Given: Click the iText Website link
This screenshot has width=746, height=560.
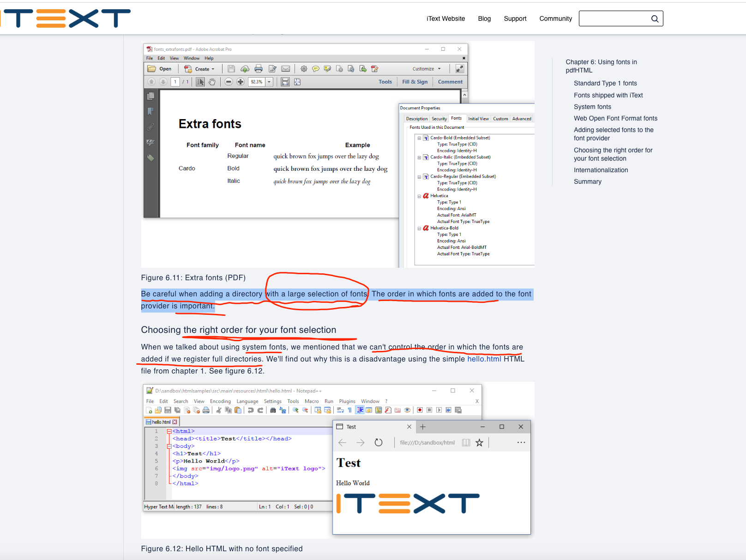Looking at the screenshot, I should (445, 18).
